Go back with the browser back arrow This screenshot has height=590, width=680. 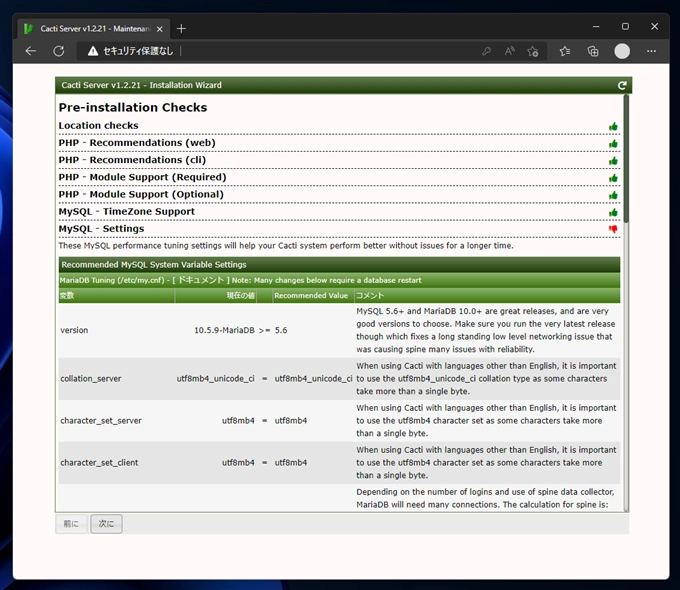tap(31, 51)
